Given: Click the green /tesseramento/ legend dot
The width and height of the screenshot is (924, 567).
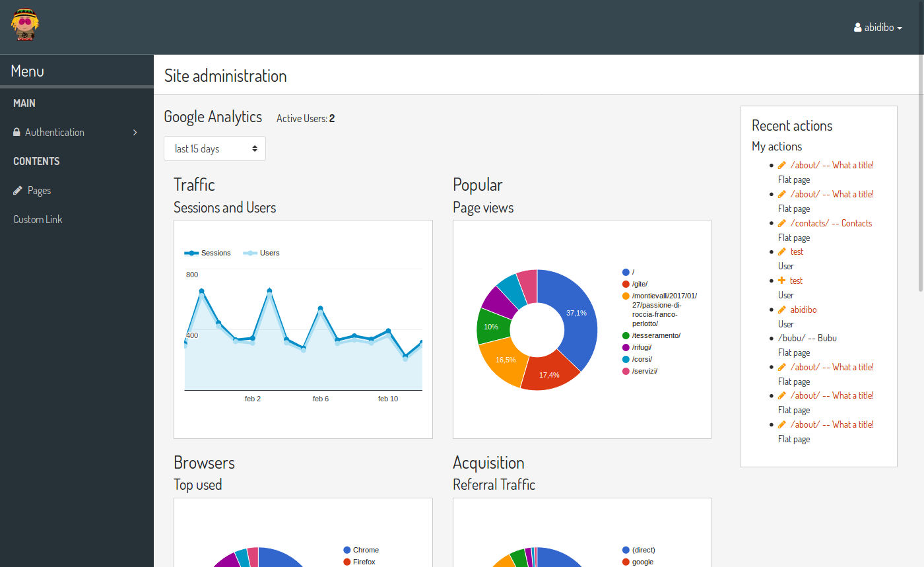Looking at the screenshot, I should (x=626, y=335).
